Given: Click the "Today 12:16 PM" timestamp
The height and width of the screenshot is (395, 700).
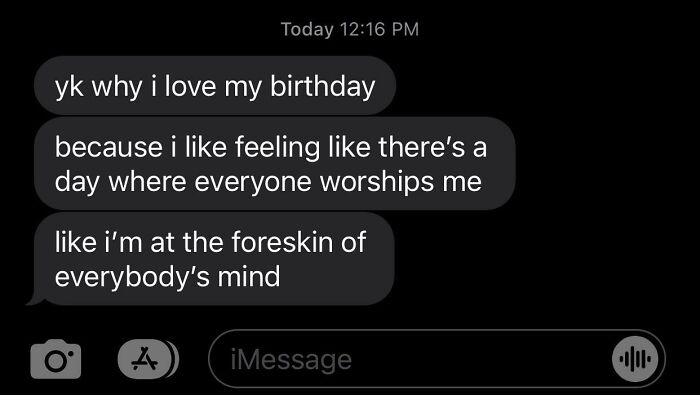Looking at the screenshot, I should [x=350, y=29].
